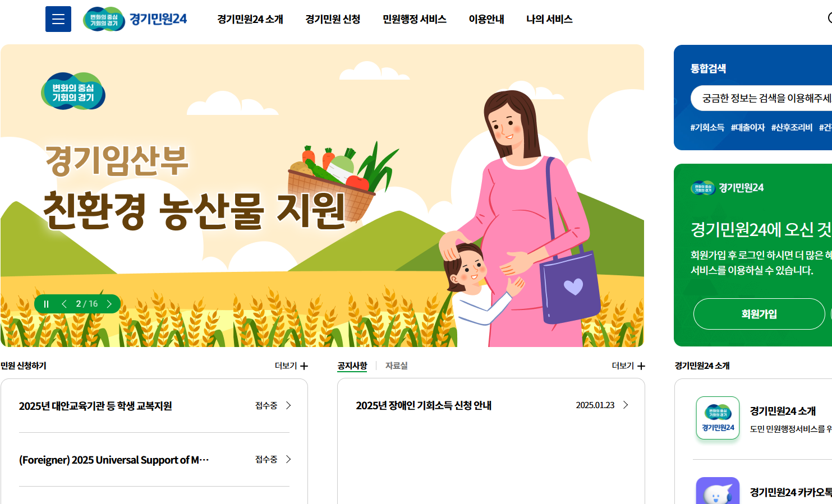Open the blue hamburger menu button
Image resolution: width=832 pixels, height=504 pixels.
(58, 19)
